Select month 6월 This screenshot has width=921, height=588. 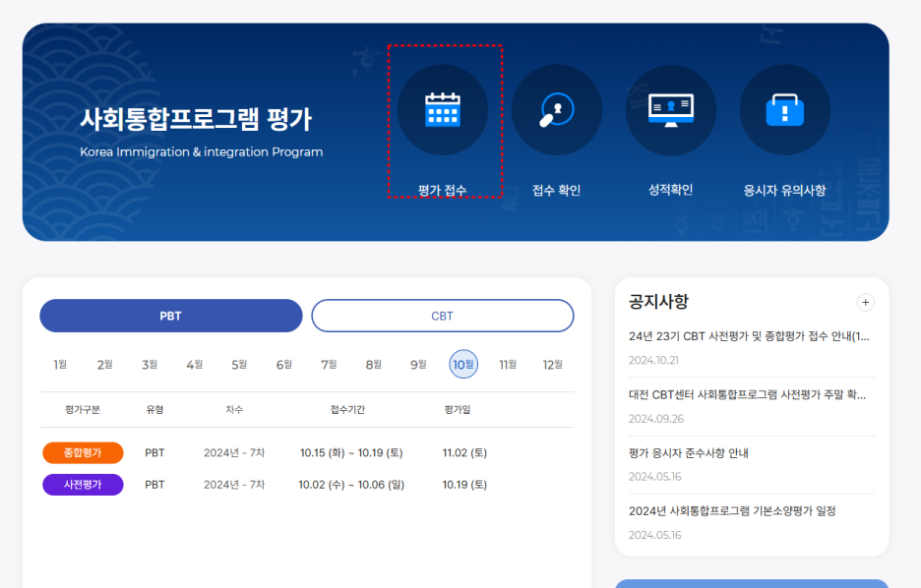283,365
